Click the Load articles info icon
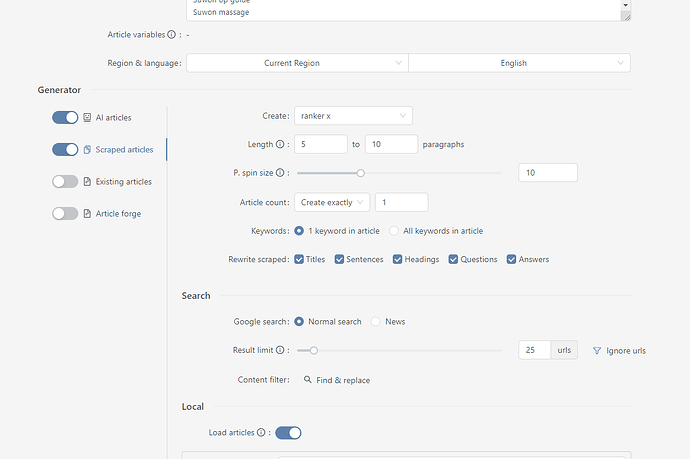This screenshot has width=690, height=459. [261, 433]
